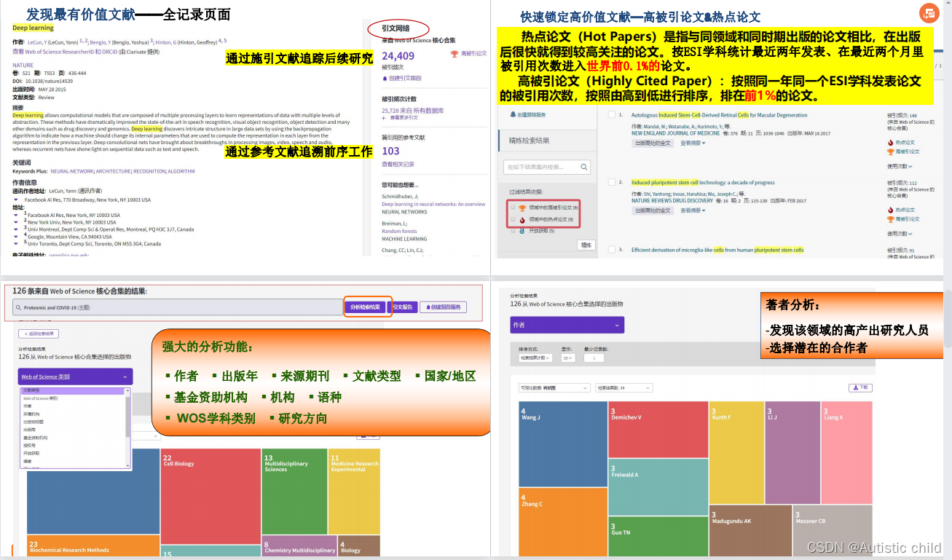Click the 最少记录数 input box
This screenshot has height=560, width=952.
pos(594,358)
